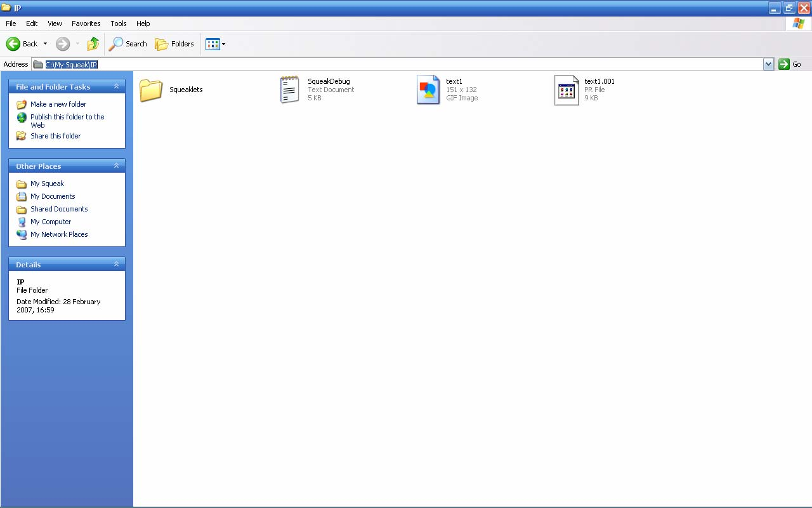This screenshot has width=812, height=508.
Task: Click the Back arrow icon
Action: (13, 44)
